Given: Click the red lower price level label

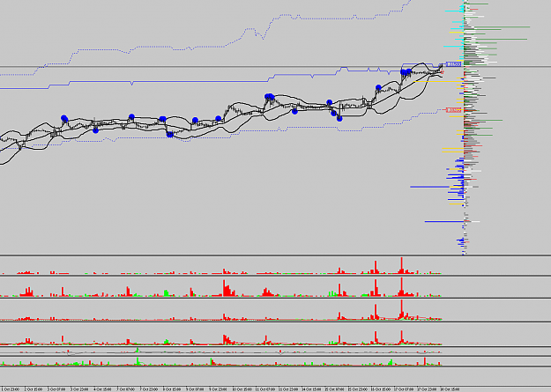Looking at the screenshot, I should point(453,110).
